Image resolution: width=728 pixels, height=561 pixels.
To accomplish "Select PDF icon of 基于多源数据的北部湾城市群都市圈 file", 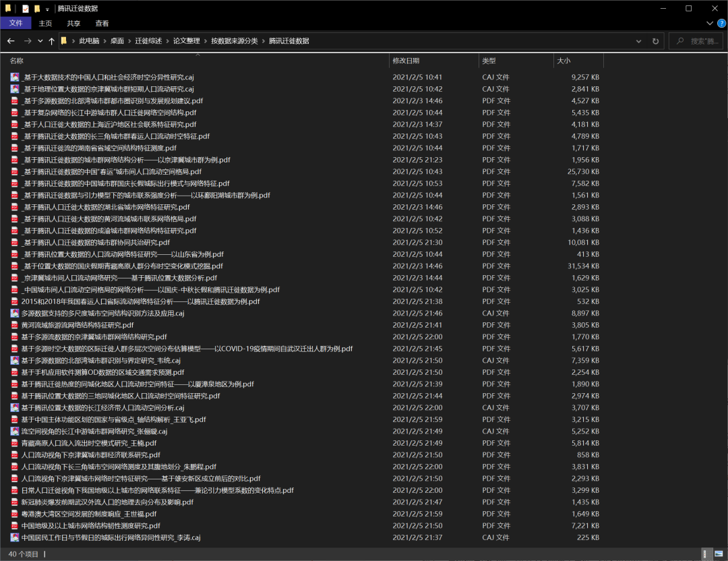I will [15, 100].
